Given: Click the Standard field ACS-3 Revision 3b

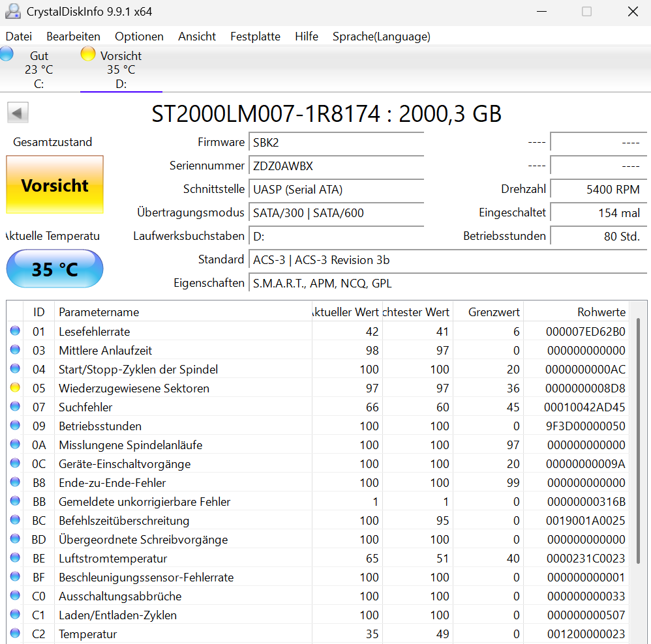Looking at the screenshot, I should tap(448, 260).
